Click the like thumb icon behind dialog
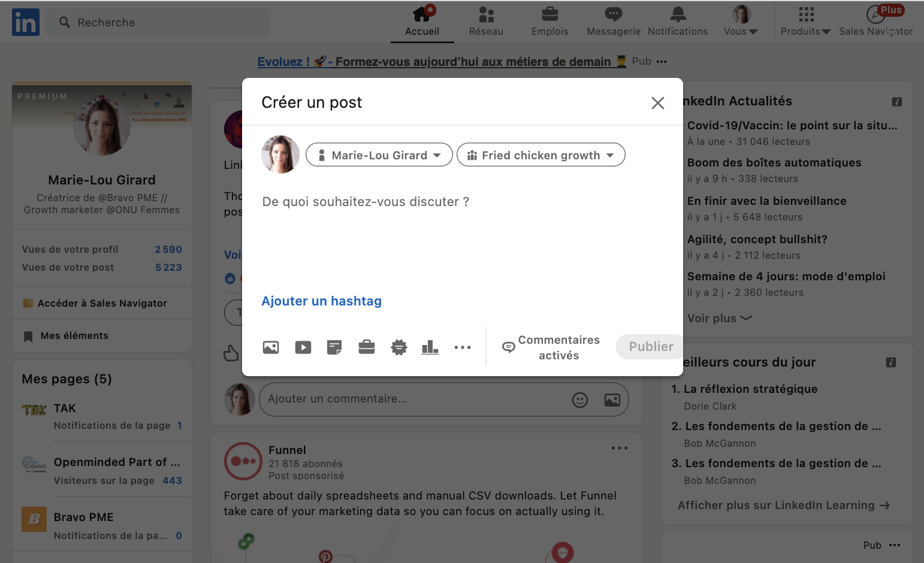This screenshot has width=924, height=563. click(x=231, y=353)
